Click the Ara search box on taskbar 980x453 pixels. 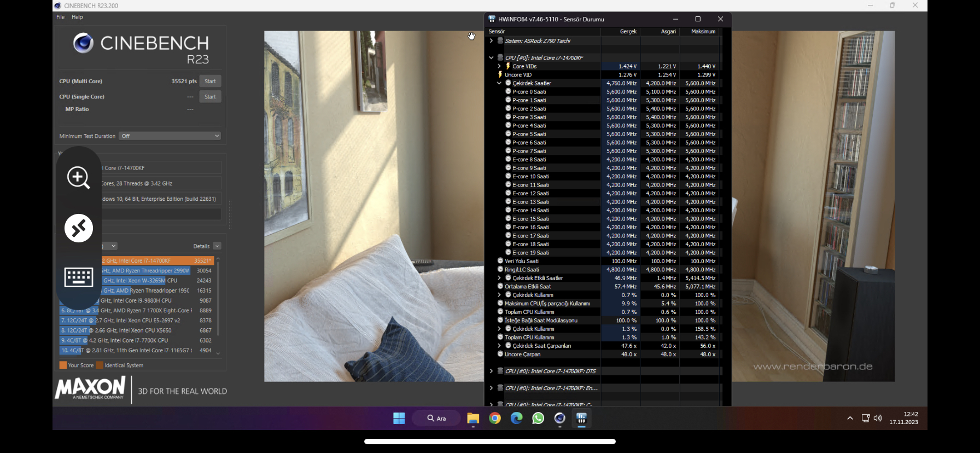click(436, 419)
